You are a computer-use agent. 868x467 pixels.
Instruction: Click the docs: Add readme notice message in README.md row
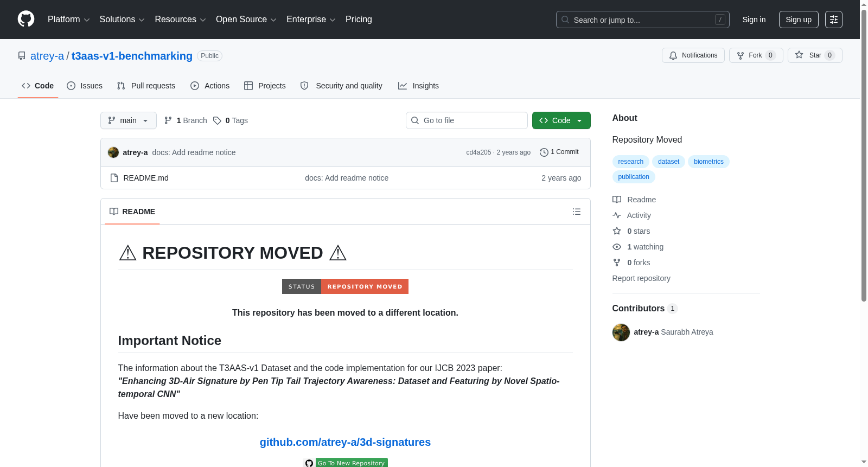coord(347,178)
